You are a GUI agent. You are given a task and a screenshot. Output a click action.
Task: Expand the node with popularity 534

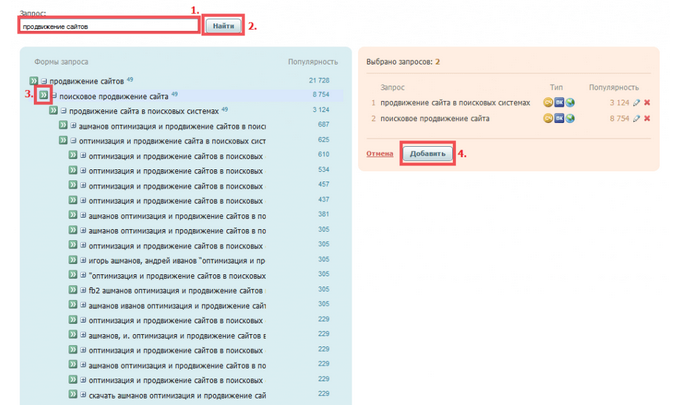point(83,170)
